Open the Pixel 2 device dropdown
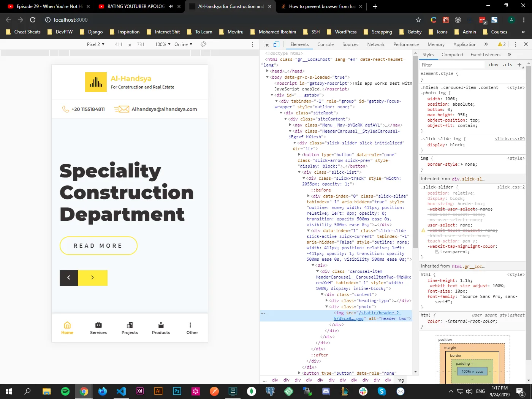Screen dimensions: 532x399 click(x=95, y=44)
